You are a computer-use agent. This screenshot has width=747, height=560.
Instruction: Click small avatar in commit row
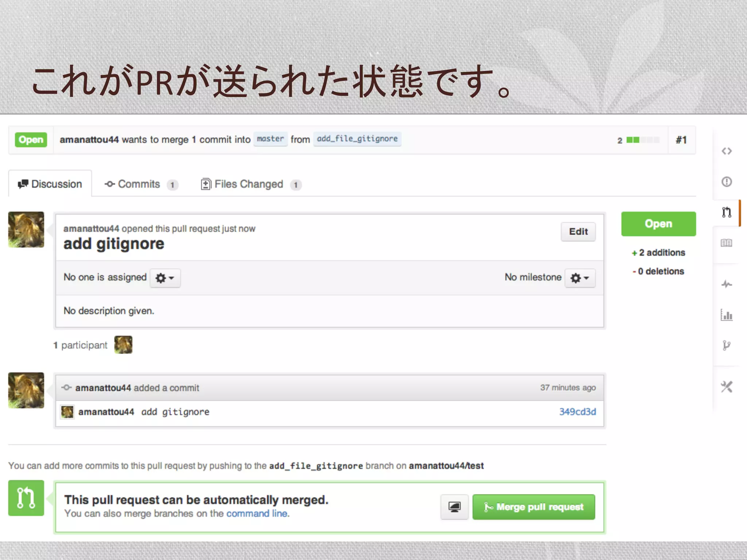pos(67,412)
